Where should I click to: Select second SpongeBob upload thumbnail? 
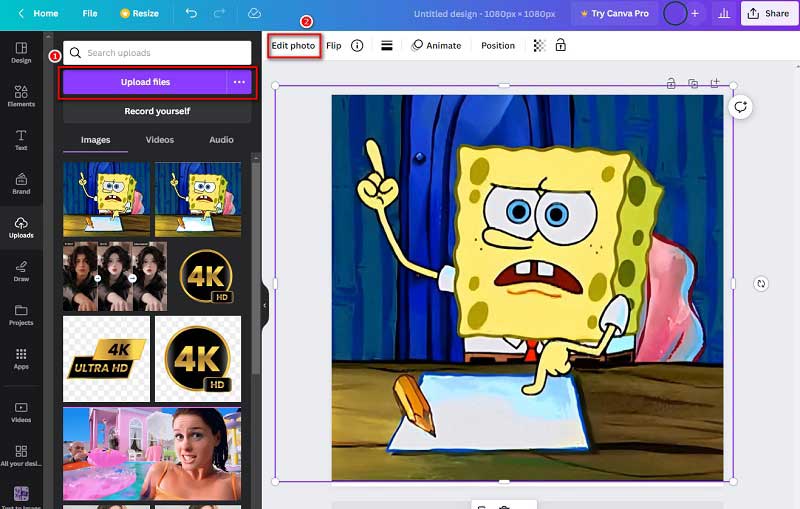point(198,199)
